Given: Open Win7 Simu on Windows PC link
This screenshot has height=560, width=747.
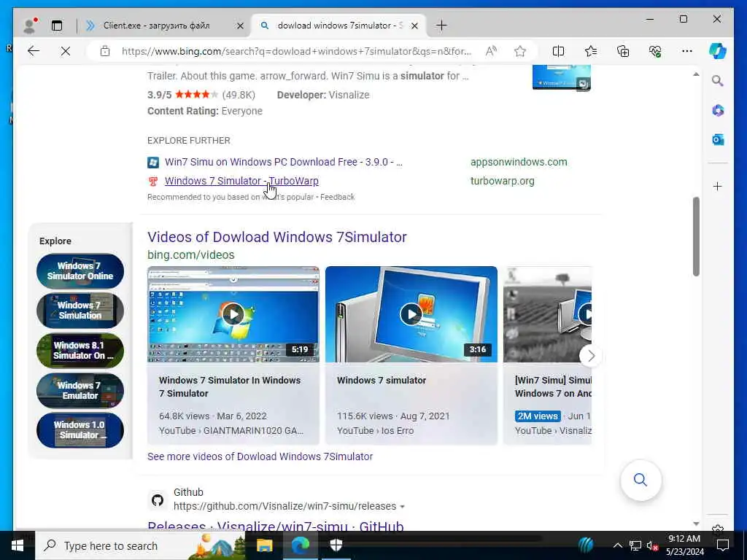Looking at the screenshot, I should coord(284,162).
